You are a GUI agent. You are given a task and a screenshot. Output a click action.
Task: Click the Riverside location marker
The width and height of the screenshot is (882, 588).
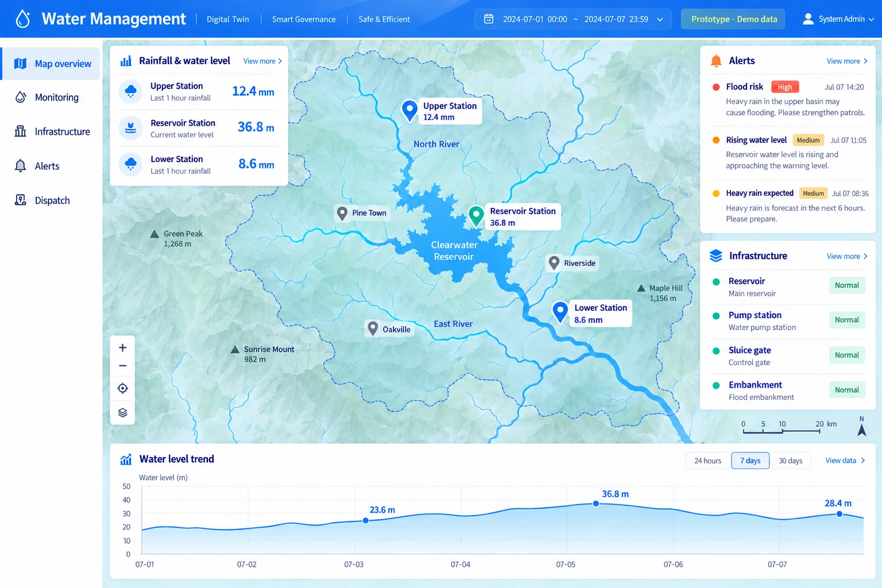pyautogui.click(x=554, y=263)
